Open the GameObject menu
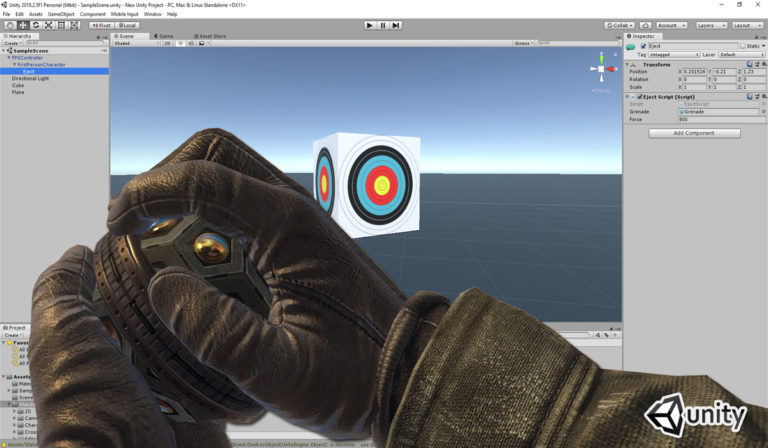 tap(61, 14)
